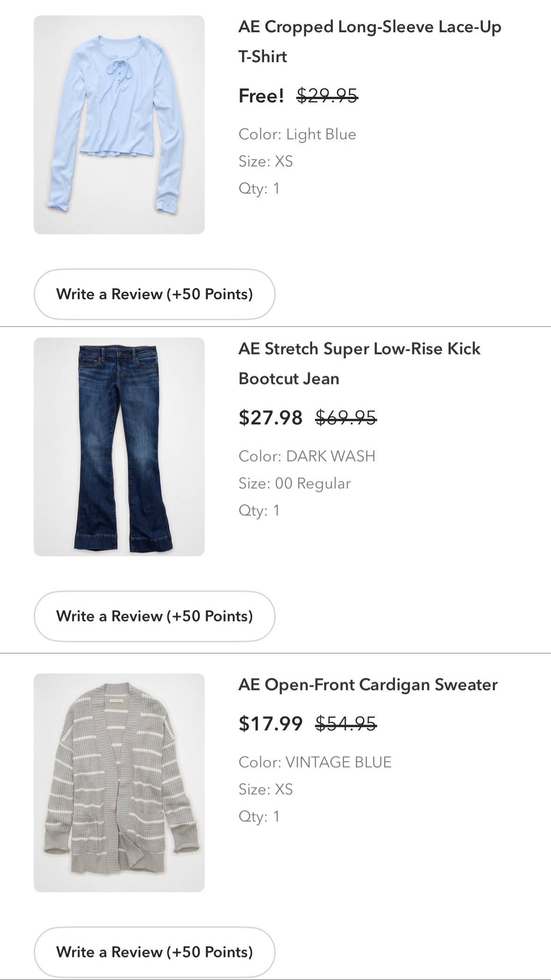551x980 pixels.
Task: Select the Color: Light Blue detail
Action: tap(297, 134)
